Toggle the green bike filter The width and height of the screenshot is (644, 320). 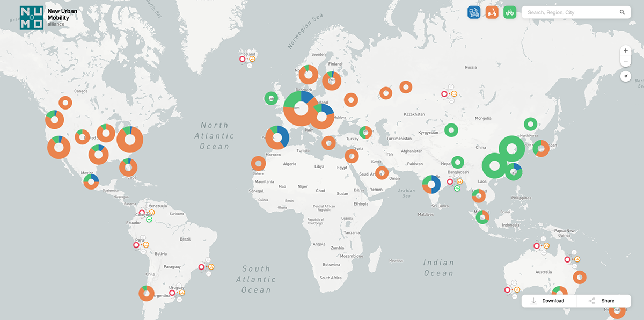509,12
